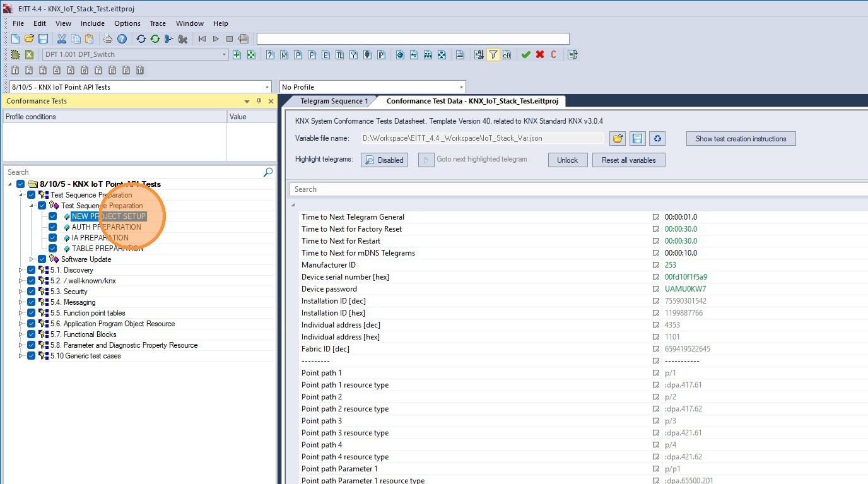Click the New file icon
The width and height of the screenshot is (868, 484).
pyautogui.click(x=15, y=39)
